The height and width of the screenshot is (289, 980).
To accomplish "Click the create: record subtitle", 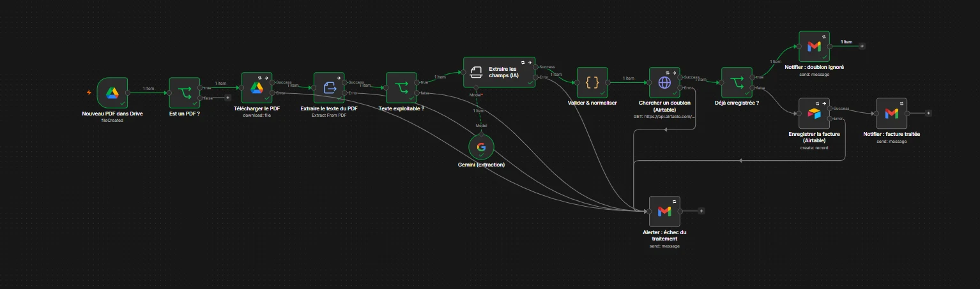I will point(814,147).
